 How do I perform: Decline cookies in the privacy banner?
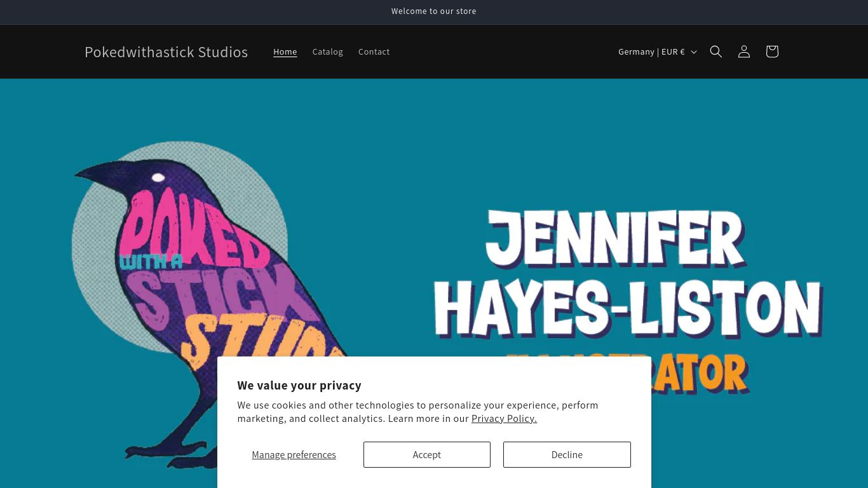pos(567,454)
